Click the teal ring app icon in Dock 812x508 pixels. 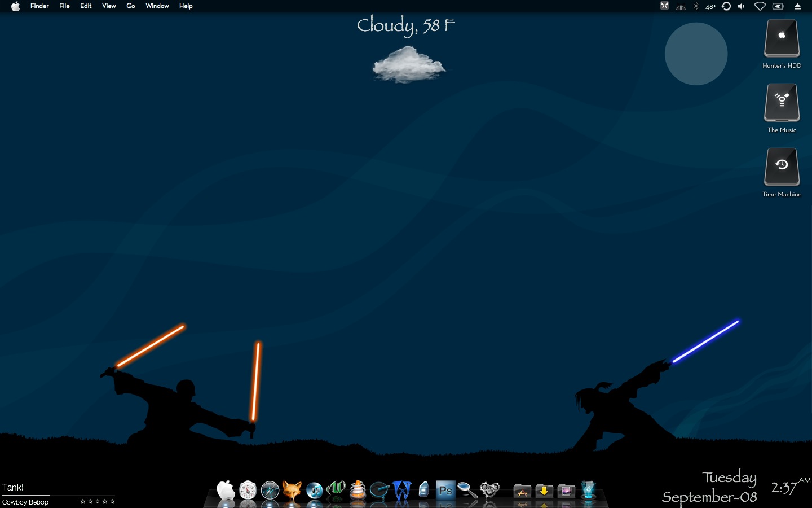click(x=379, y=490)
